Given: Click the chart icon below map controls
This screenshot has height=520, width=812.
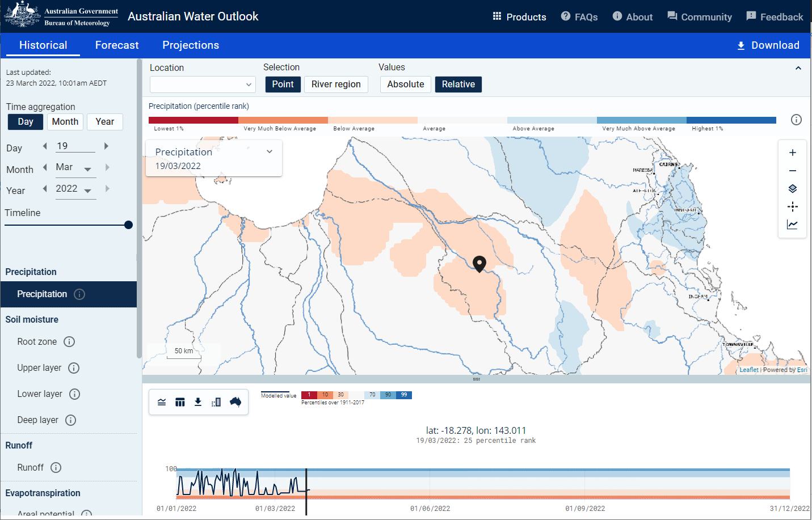Looking at the screenshot, I should 793,225.
